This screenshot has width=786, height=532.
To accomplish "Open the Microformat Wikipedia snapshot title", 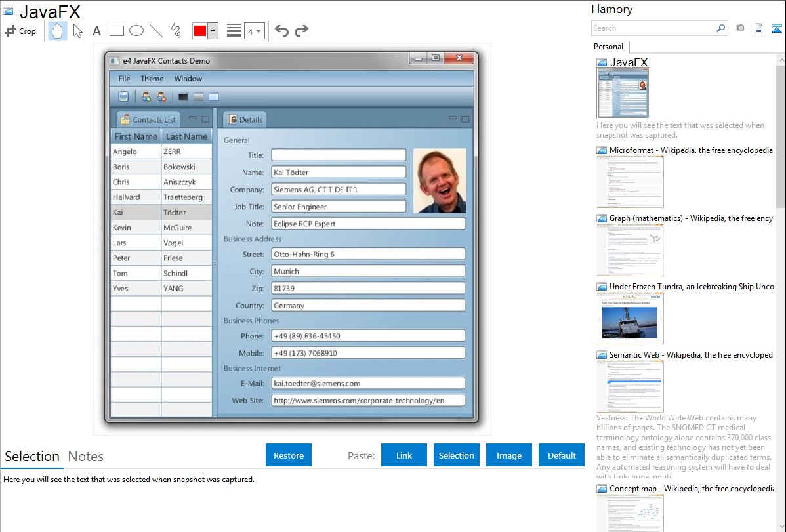I will click(691, 150).
